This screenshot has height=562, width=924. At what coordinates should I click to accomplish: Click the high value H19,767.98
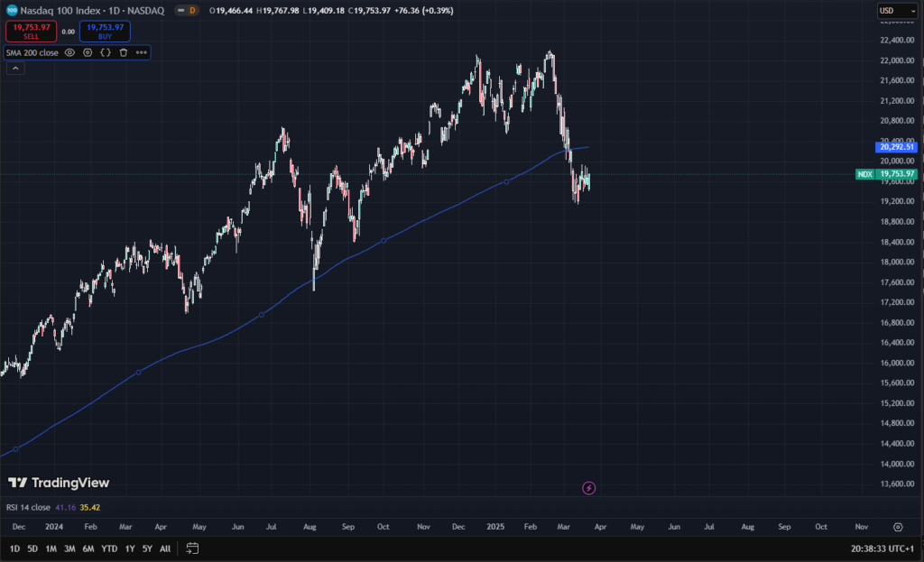pos(278,11)
